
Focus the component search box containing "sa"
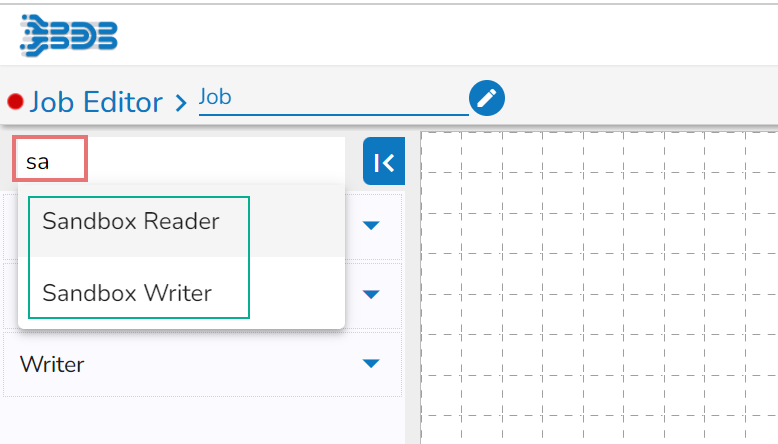coord(51,160)
